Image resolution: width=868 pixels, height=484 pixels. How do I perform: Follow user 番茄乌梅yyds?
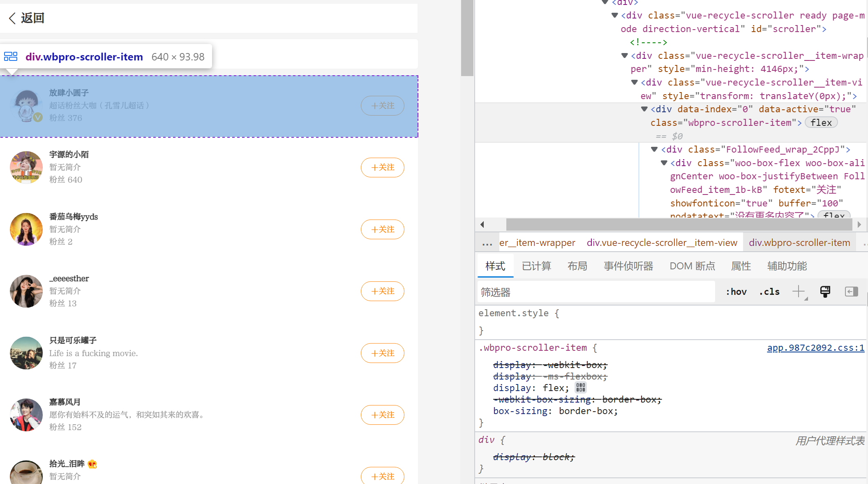point(382,229)
